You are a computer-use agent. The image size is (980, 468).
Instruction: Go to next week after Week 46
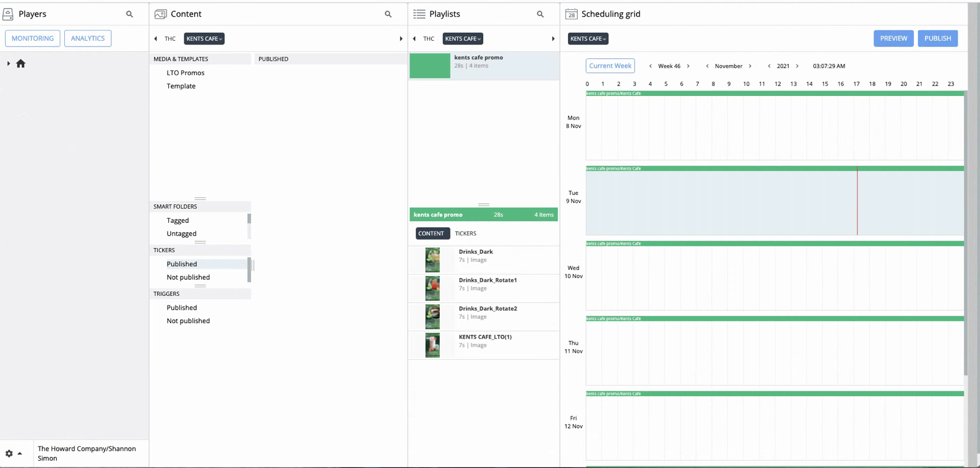[688, 66]
